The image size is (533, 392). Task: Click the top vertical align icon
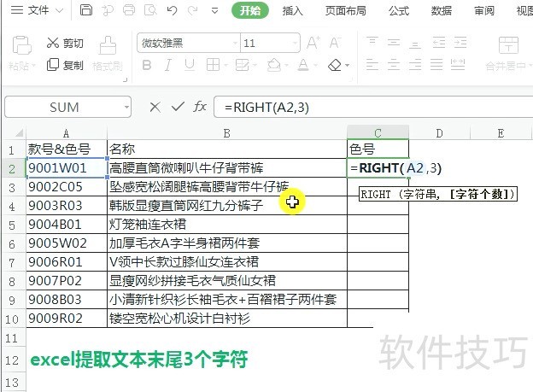click(x=372, y=42)
